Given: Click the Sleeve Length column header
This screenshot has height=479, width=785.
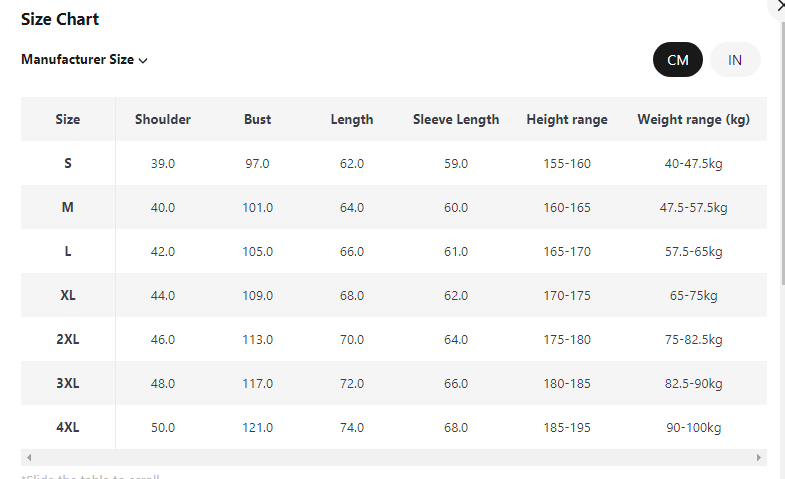Looking at the screenshot, I should pos(456,119).
